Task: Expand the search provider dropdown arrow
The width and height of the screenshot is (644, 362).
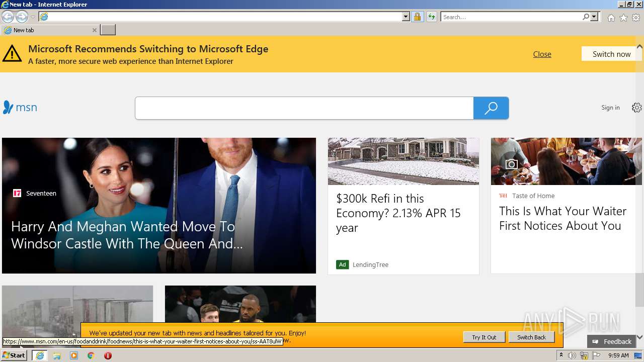Action: (594, 17)
